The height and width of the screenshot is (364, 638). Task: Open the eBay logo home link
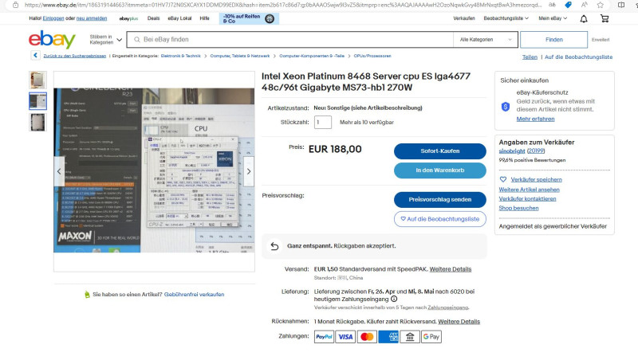52,40
